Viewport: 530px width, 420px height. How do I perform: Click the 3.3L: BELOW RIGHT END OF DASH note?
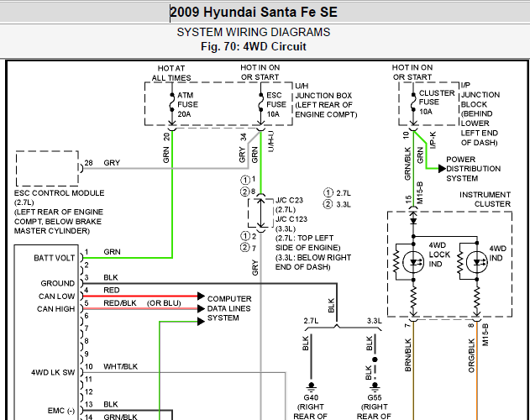click(x=313, y=262)
